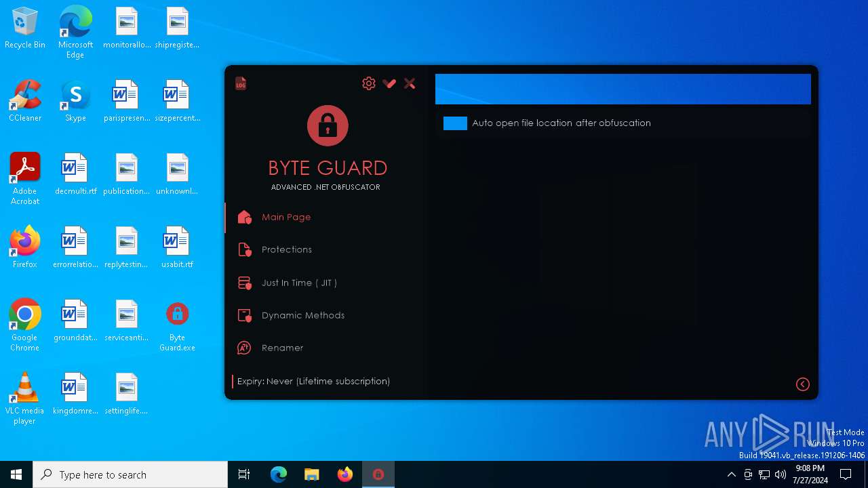Open Edge from the taskbar
Image resolution: width=868 pixels, height=488 pixels.
click(x=279, y=474)
